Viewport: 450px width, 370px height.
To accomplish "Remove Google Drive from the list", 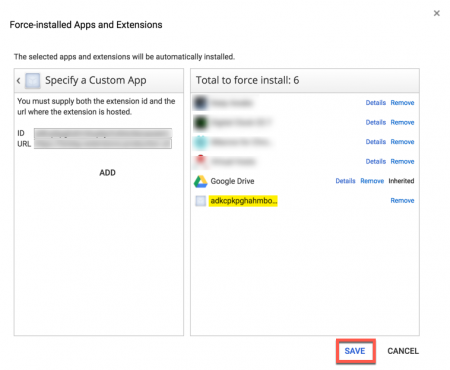I will pyautogui.click(x=372, y=181).
